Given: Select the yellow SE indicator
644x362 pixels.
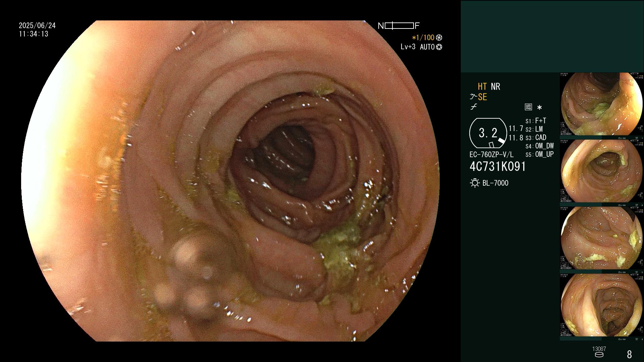Looking at the screenshot, I should pos(482,97).
